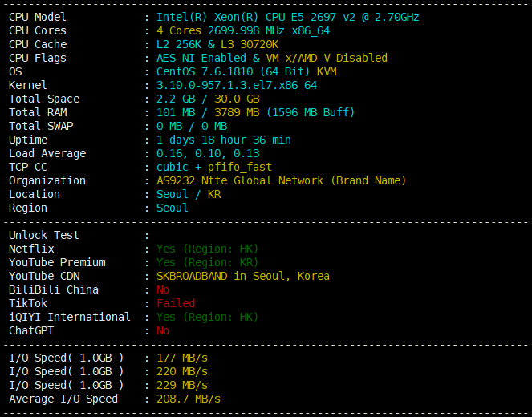The image size is (532, 417).
Task: Select the 'ChatGPT' label
Action: tap(31, 330)
